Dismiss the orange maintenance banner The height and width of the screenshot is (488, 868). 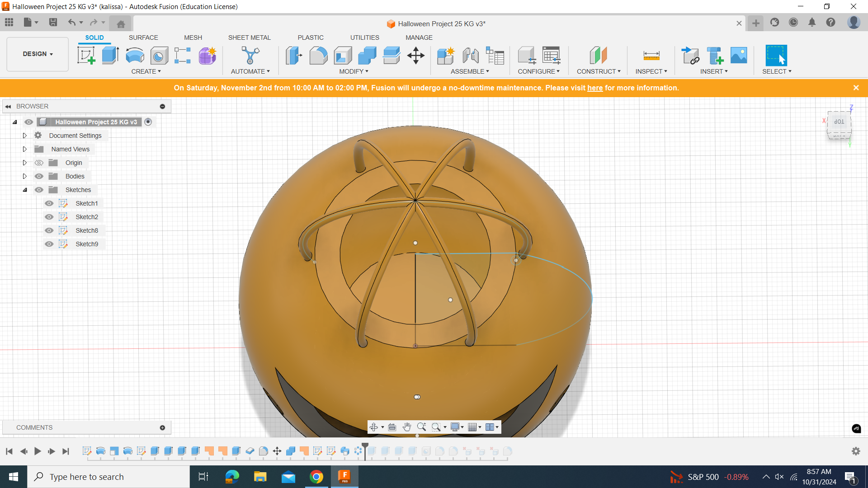(856, 88)
